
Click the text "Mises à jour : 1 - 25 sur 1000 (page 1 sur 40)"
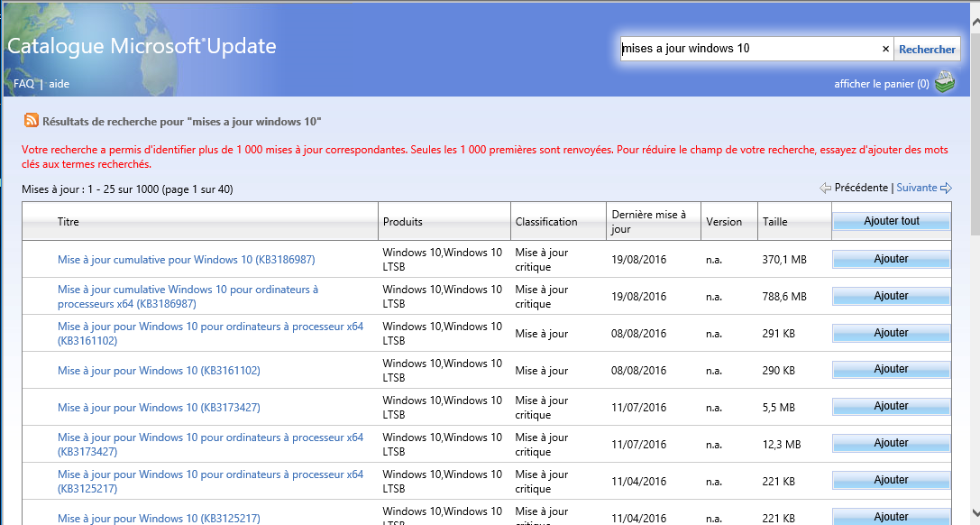click(x=127, y=189)
